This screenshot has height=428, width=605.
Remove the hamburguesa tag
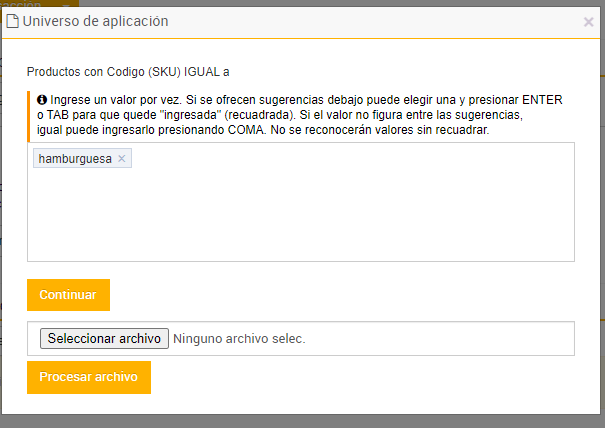[122, 159]
